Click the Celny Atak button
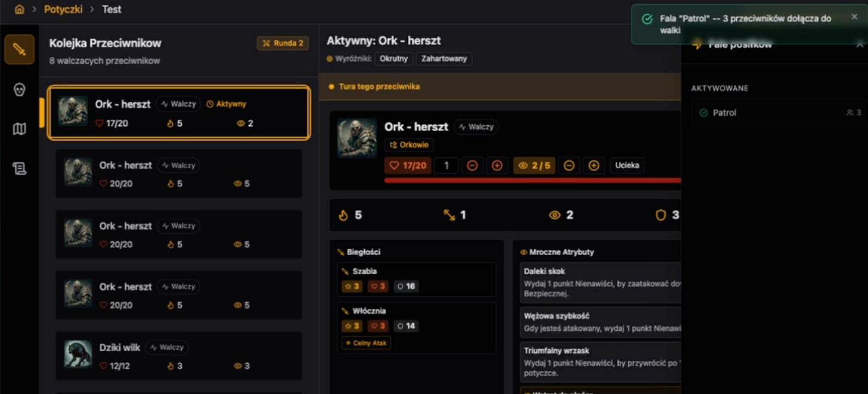 tap(366, 343)
